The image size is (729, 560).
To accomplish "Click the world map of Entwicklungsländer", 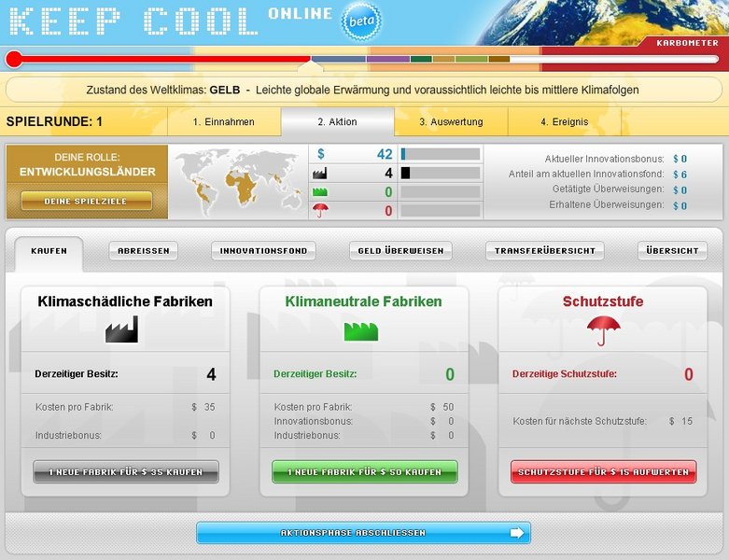I will click(x=239, y=182).
